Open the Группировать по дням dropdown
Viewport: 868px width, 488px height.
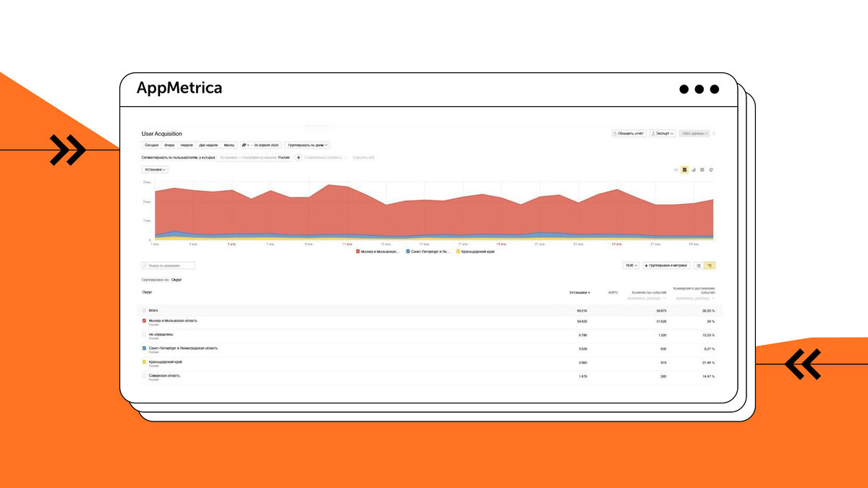click(x=308, y=145)
